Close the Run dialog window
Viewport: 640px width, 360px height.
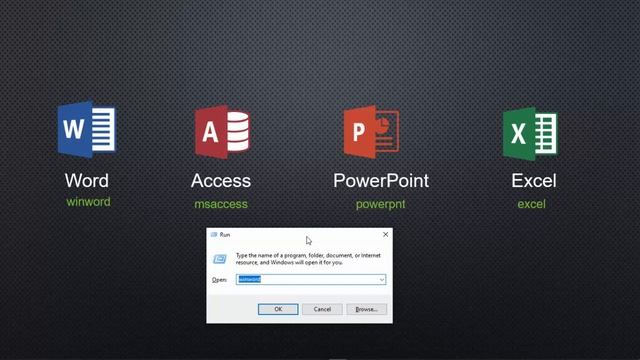[x=385, y=235]
